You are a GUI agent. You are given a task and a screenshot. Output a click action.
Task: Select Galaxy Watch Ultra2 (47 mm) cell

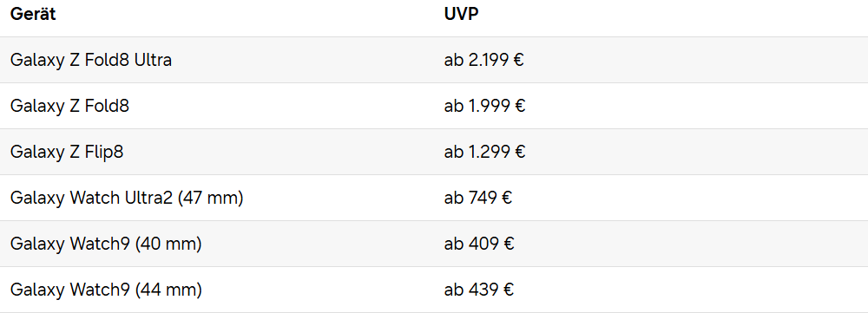[x=127, y=198]
